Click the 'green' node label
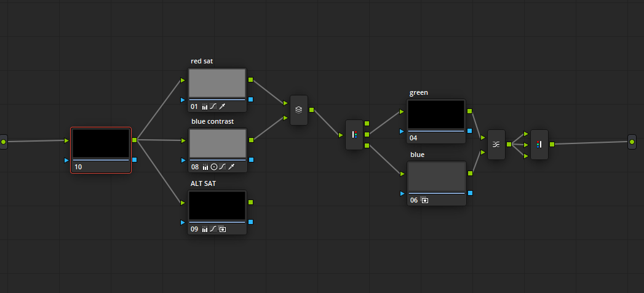Screen dimensions: 644x293 418,92
